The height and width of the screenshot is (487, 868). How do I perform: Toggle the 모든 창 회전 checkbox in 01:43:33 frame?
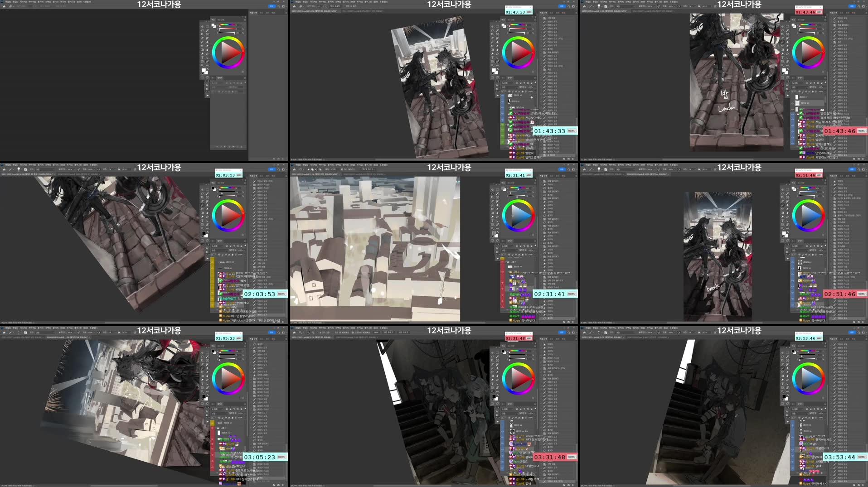[x=344, y=6]
